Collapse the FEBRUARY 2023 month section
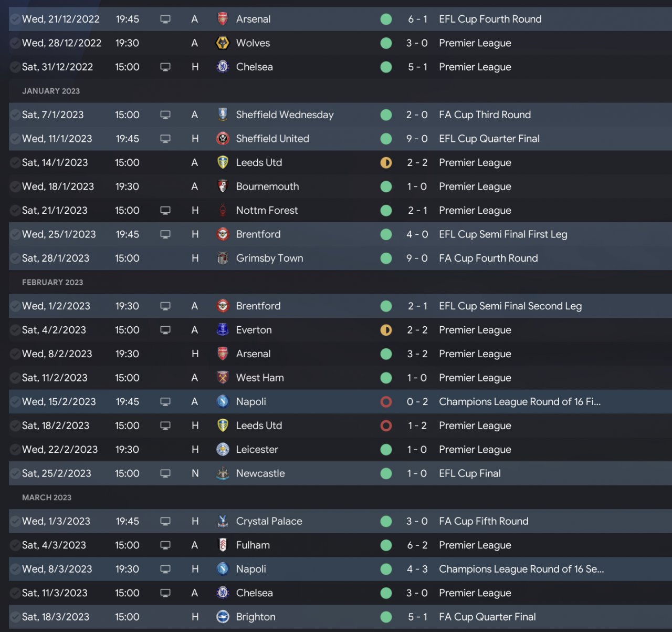The height and width of the screenshot is (632, 672). click(x=52, y=282)
